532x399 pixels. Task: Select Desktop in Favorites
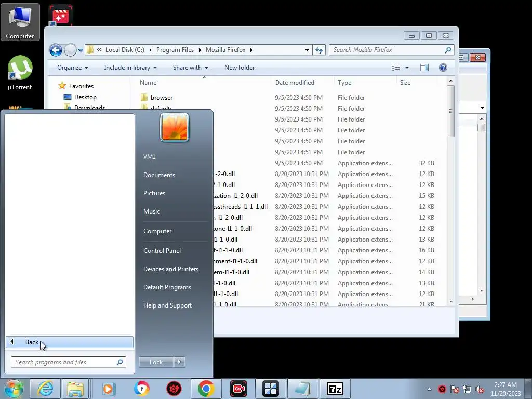85,97
